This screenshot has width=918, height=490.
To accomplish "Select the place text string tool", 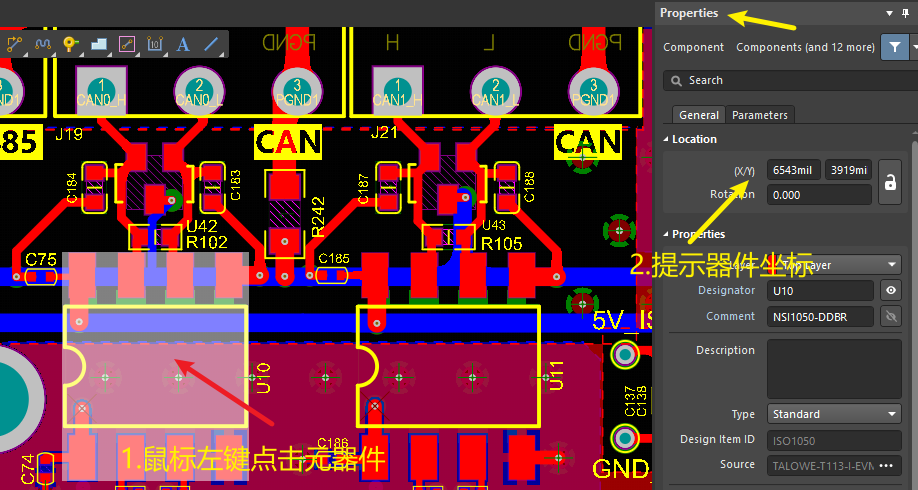I will click(x=183, y=44).
